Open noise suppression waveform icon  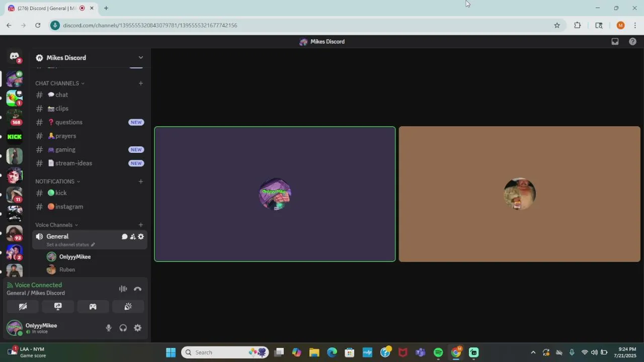click(123, 289)
